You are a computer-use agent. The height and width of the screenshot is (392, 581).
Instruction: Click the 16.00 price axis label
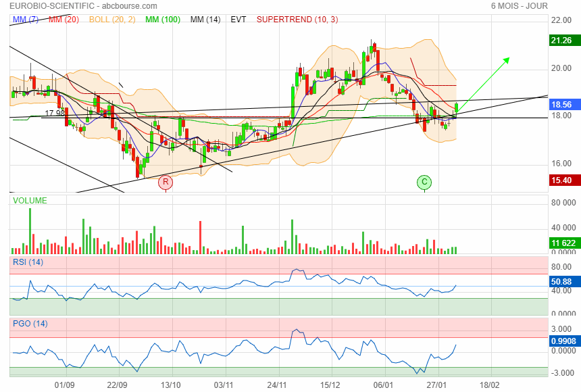pos(561,164)
